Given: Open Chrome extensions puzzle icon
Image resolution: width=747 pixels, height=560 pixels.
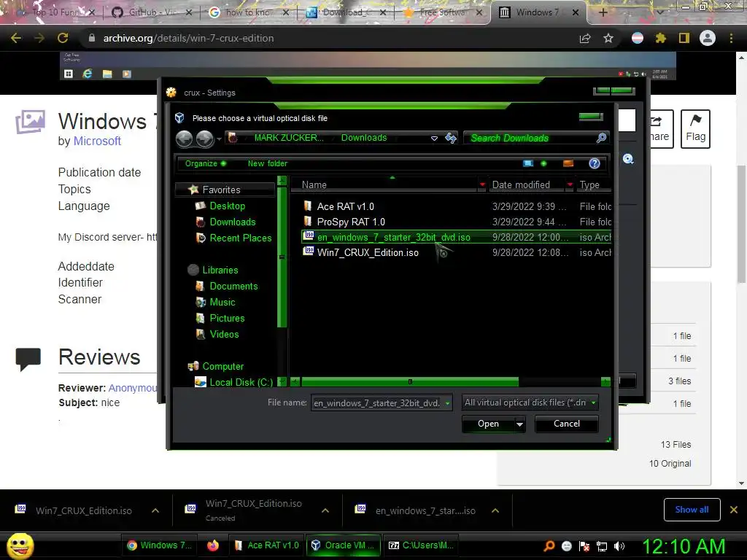Looking at the screenshot, I should pos(661,38).
